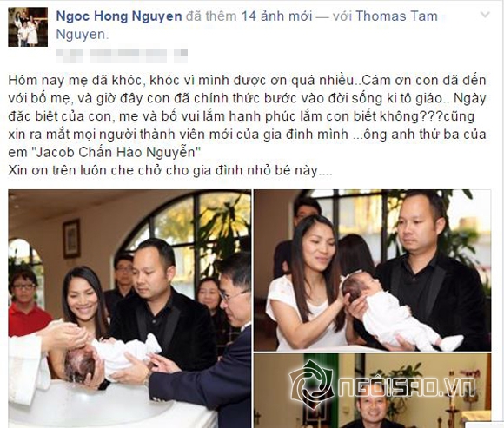Open the bottom-right smiling man photo
This screenshot has height=428, width=504.
coord(372,391)
